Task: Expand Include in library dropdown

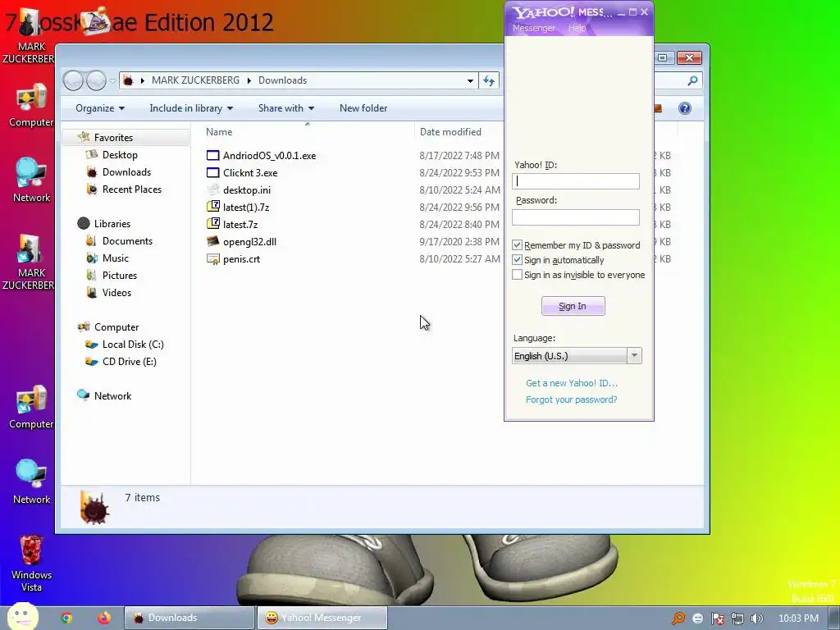Action: (x=191, y=108)
